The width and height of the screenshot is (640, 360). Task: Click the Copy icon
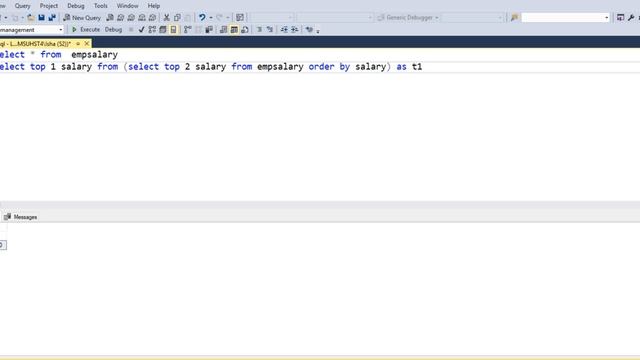point(177,18)
